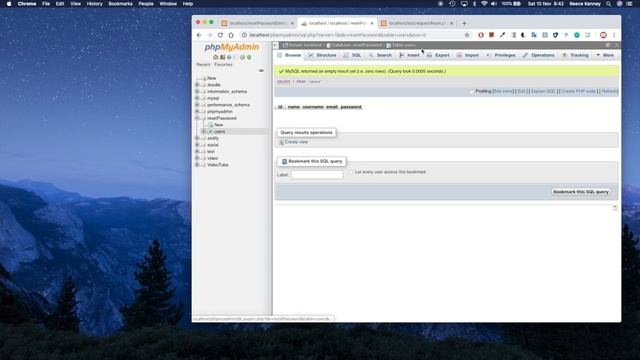Select the VideoTube database in tree
640x360 pixels.
[218, 165]
